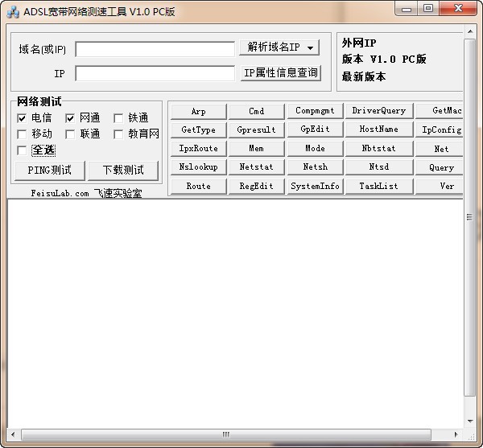Start the PING测试
This screenshot has height=448, width=483.
click(x=49, y=171)
